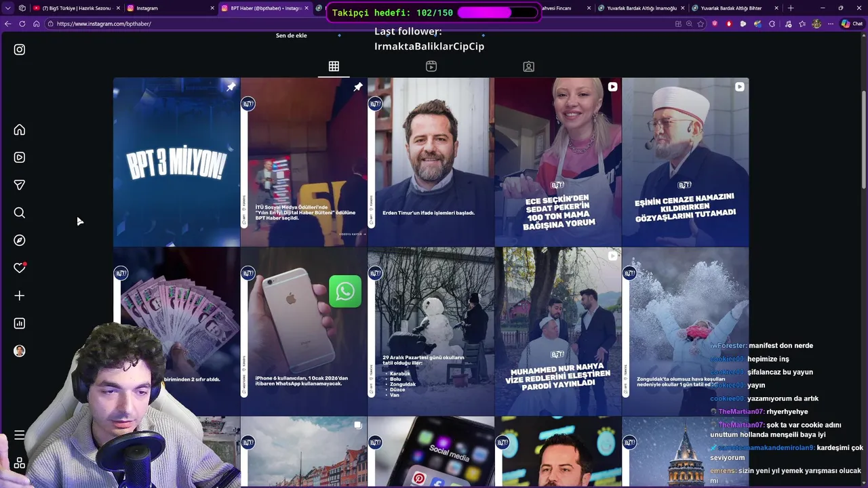Open the browser Settings and more menu
Screen dimensions: 868x488
pyautogui.click(x=831, y=24)
